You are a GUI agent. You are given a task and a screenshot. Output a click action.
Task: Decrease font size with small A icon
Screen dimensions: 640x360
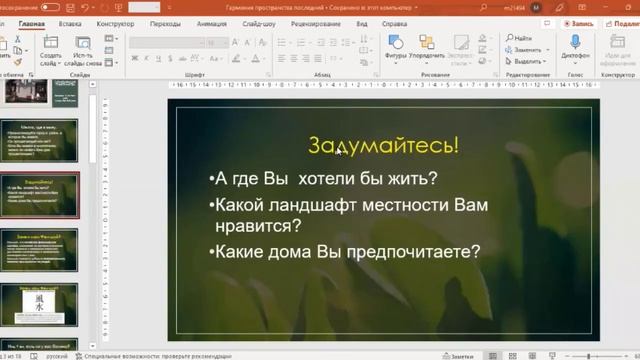247,42
